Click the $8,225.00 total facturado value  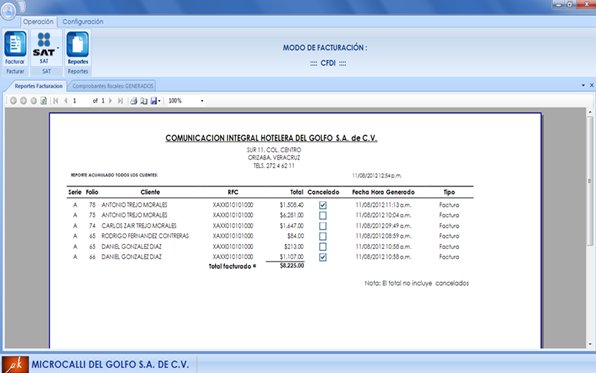292,266
